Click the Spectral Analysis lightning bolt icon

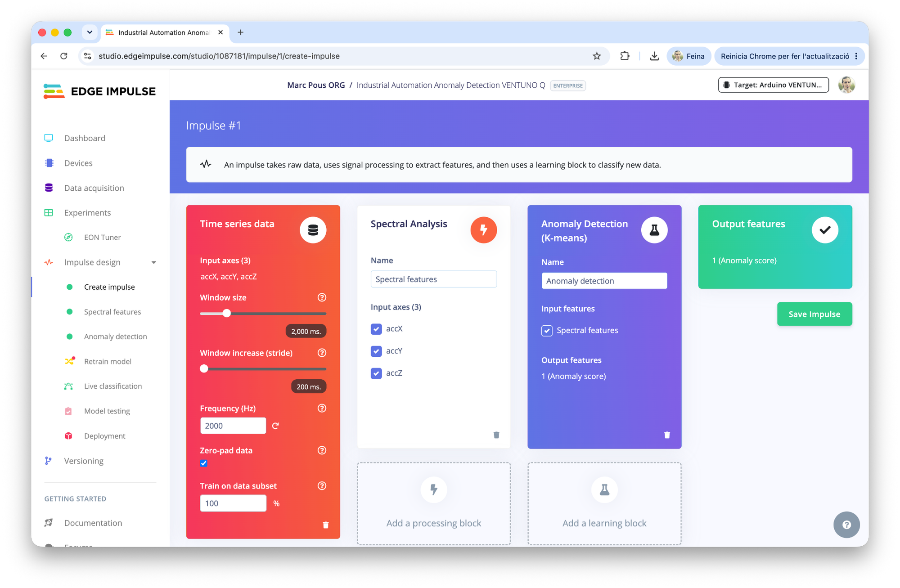pos(484,230)
